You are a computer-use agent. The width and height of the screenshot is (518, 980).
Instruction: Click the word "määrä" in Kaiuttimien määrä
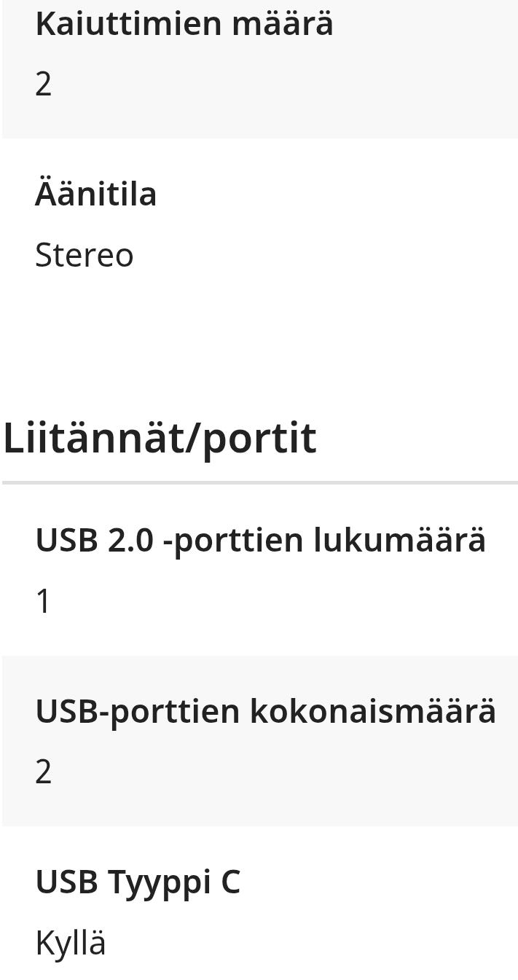pyautogui.click(x=283, y=24)
